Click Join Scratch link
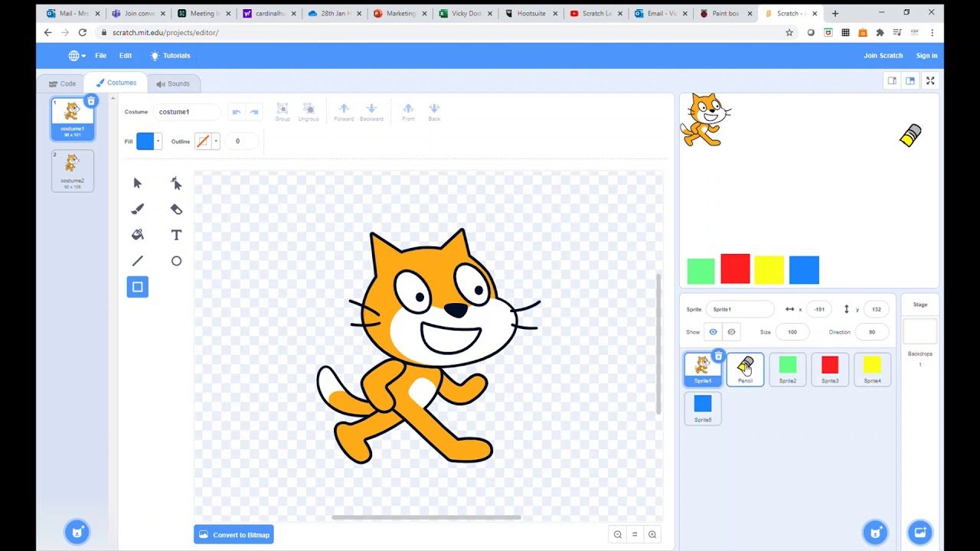The width and height of the screenshot is (980, 551). pos(883,56)
